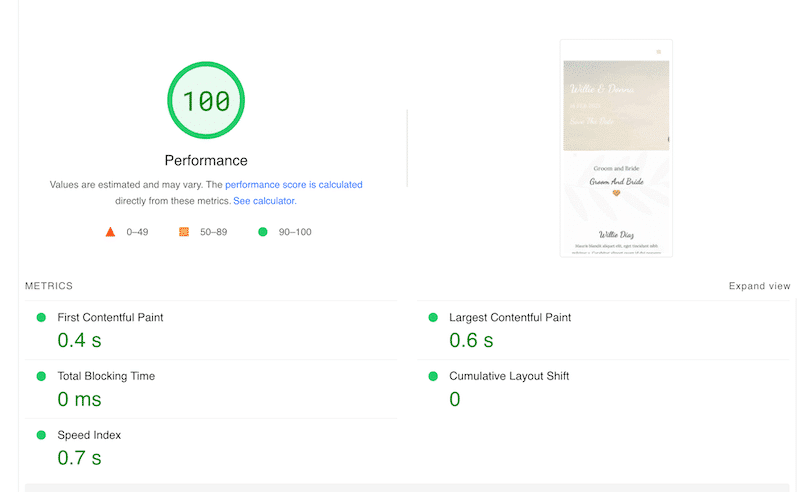
Task: Click the green dot beside Total Blocking Time
Action: (x=41, y=376)
